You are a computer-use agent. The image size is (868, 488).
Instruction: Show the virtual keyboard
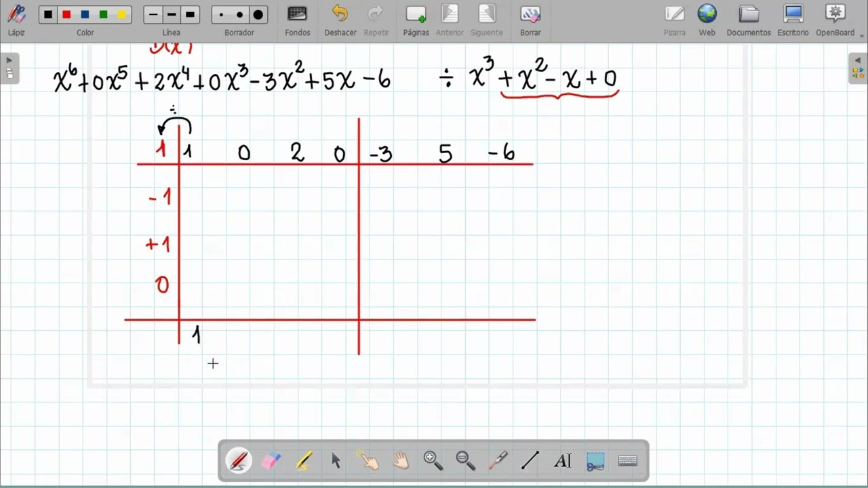[628, 461]
